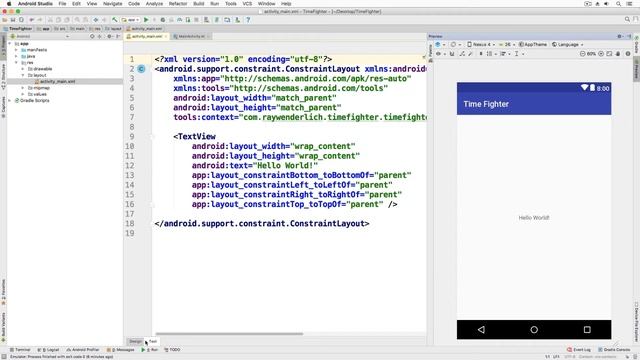Open the File menu
The image size is (640, 360).
click(x=62, y=4)
